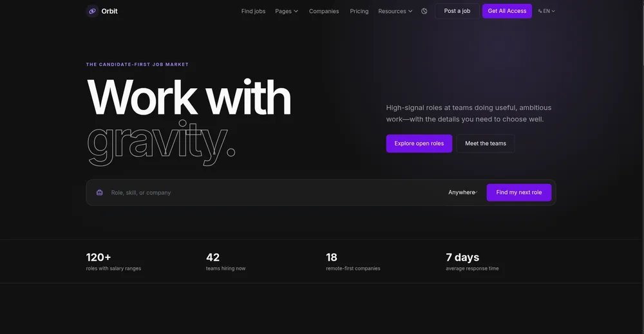This screenshot has height=334, width=644.
Task: Open the EN language selector
Action: pyautogui.click(x=546, y=11)
